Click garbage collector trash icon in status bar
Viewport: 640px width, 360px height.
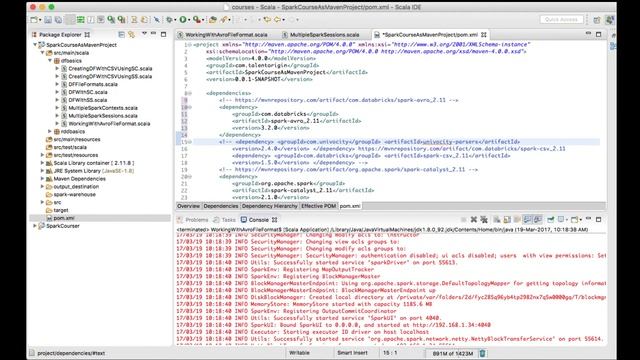pyautogui.click(x=482, y=353)
